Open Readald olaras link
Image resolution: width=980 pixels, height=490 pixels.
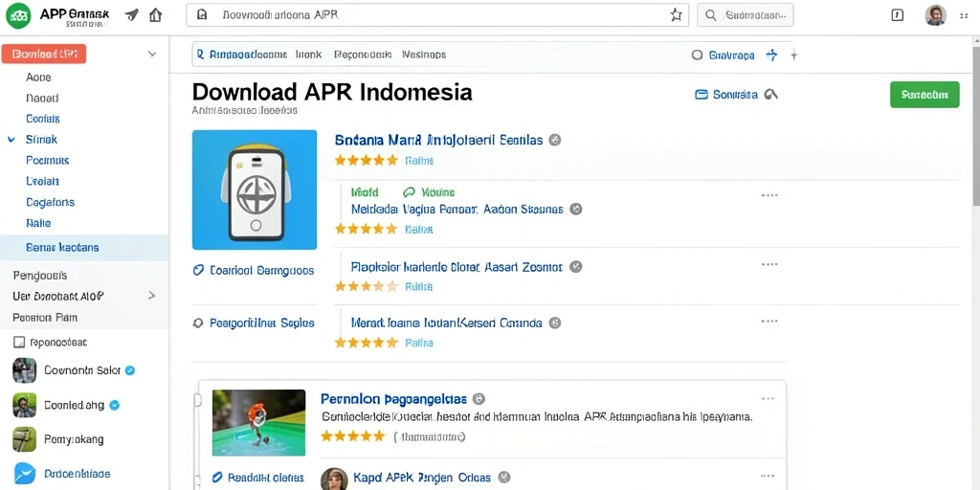point(266,478)
